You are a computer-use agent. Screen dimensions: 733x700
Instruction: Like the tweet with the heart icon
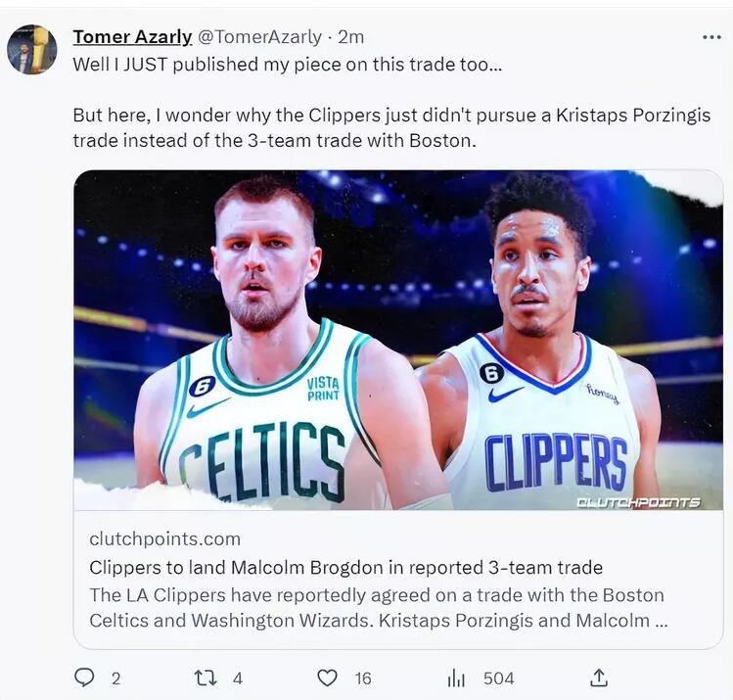(x=328, y=677)
